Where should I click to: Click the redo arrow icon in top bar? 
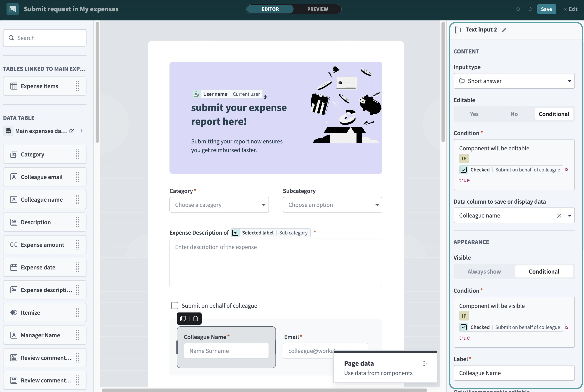530,9
